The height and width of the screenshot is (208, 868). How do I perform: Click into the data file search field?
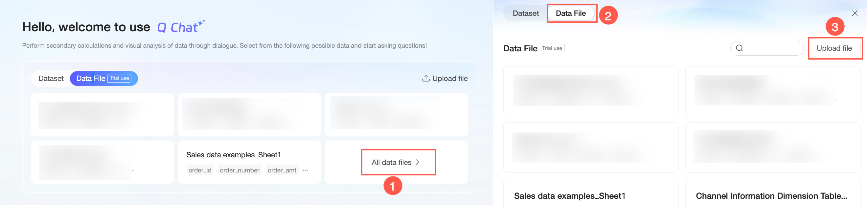click(x=772, y=48)
